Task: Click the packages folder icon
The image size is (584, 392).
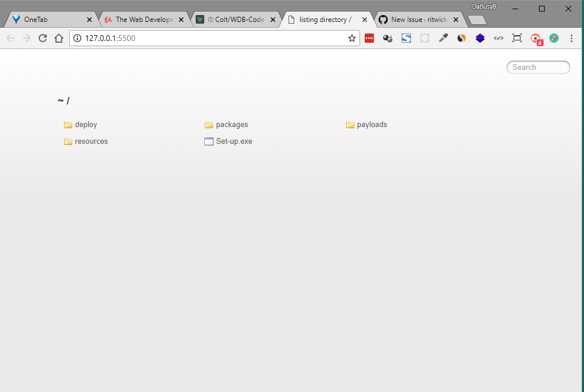Action: [x=209, y=125]
